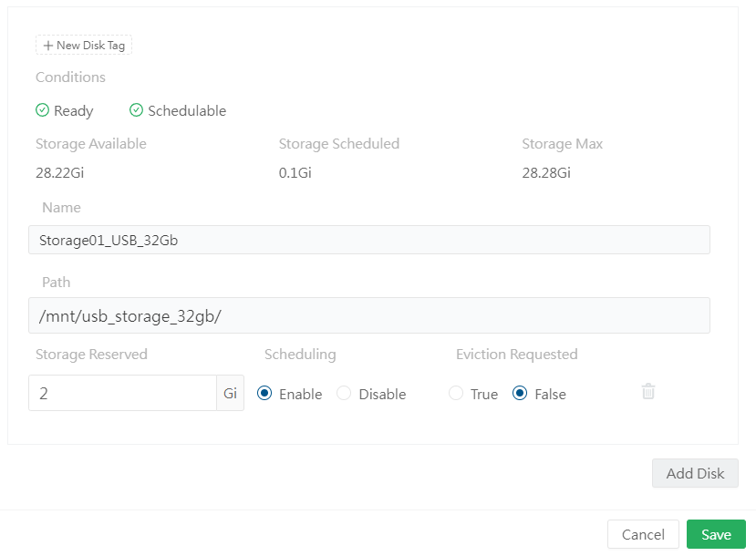Click the Storage Reserved number field
This screenshot has width=756, height=556.
click(x=122, y=393)
